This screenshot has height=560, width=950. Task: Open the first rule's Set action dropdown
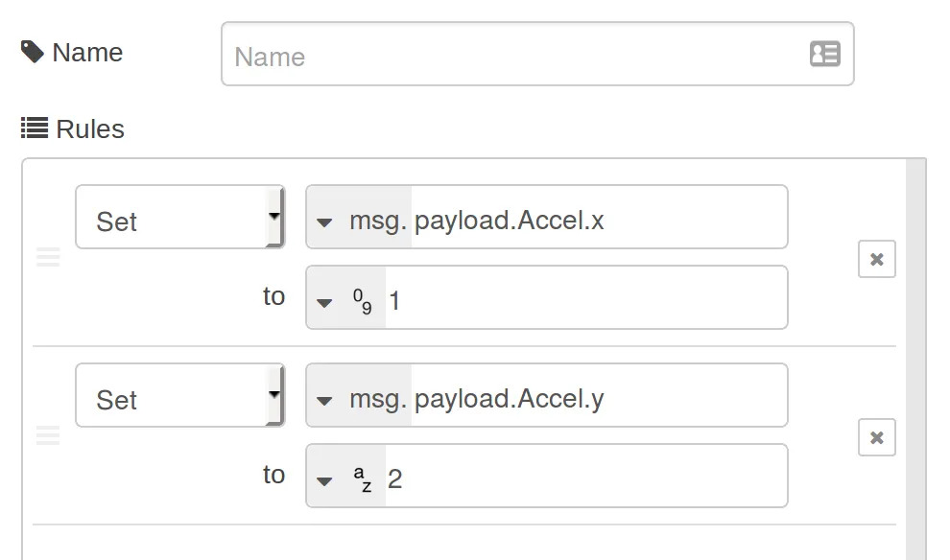click(x=179, y=218)
